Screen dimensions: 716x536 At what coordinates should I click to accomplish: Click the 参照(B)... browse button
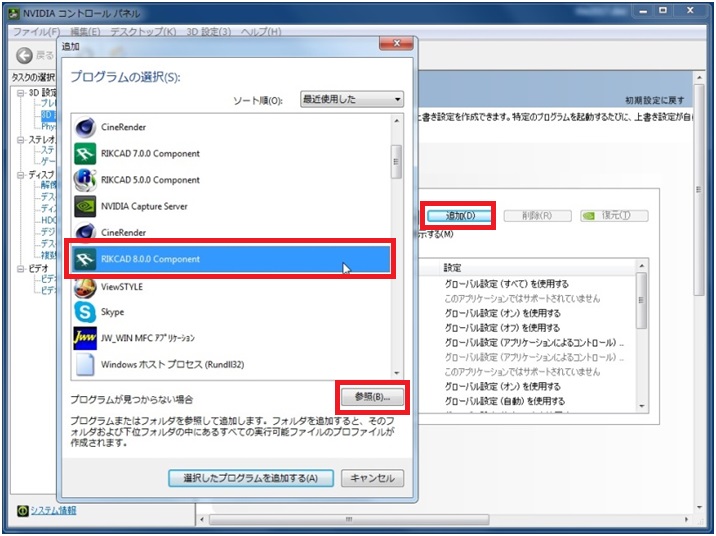[373, 397]
